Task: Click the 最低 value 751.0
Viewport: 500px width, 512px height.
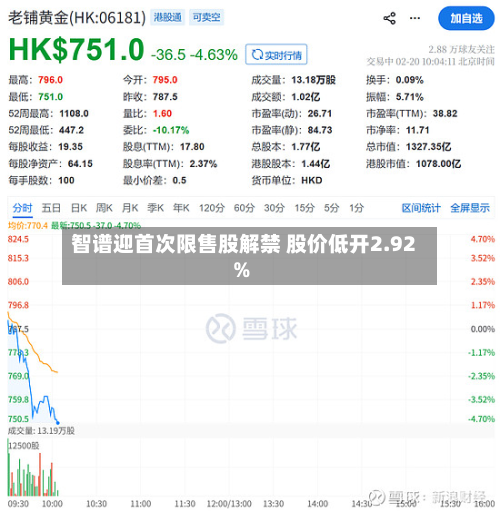Action: pyautogui.click(x=50, y=97)
